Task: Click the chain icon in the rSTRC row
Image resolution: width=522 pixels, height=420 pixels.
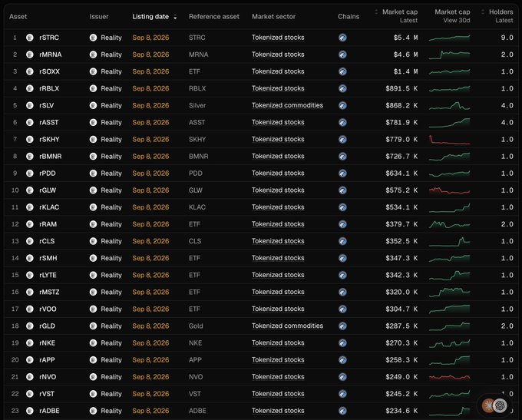Action: (x=342, y=38)
